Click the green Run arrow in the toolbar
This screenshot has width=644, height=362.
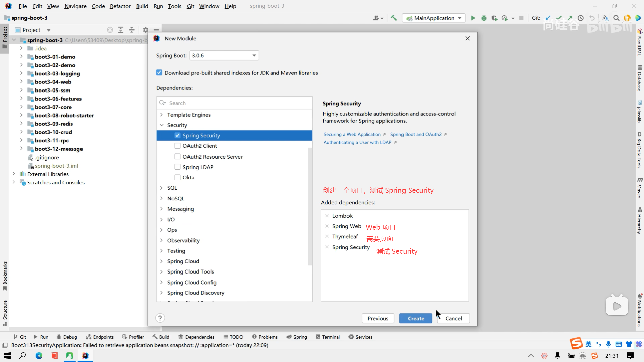click(x=473, y=18)
